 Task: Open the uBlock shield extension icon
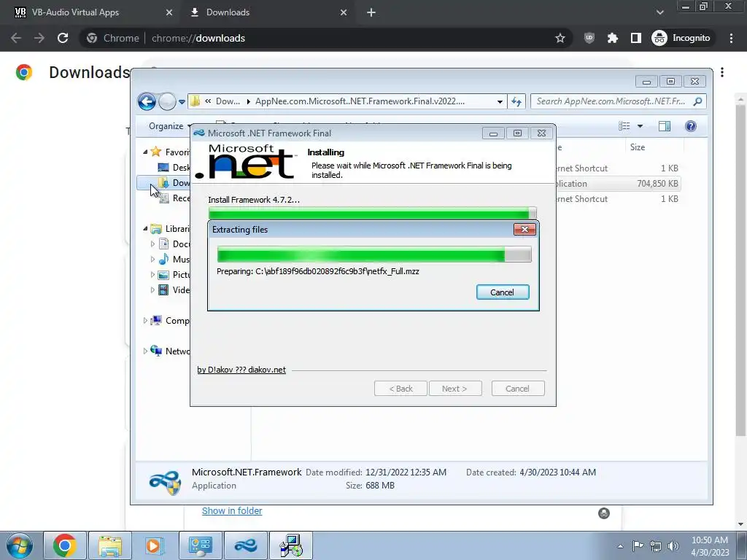coord(589,38)
